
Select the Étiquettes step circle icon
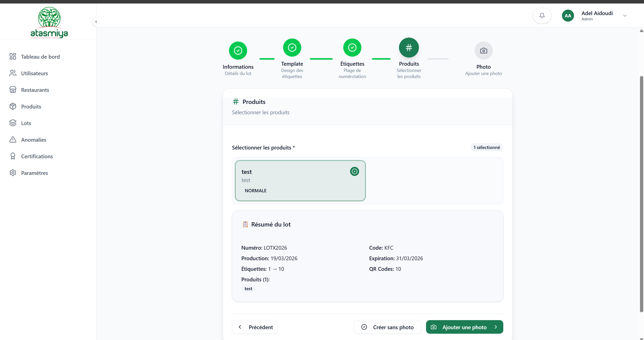pyautogui.click(x=352, y=48)
